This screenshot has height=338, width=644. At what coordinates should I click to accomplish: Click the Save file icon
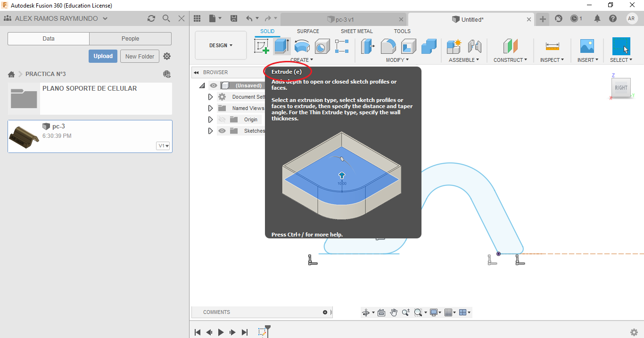234,18
